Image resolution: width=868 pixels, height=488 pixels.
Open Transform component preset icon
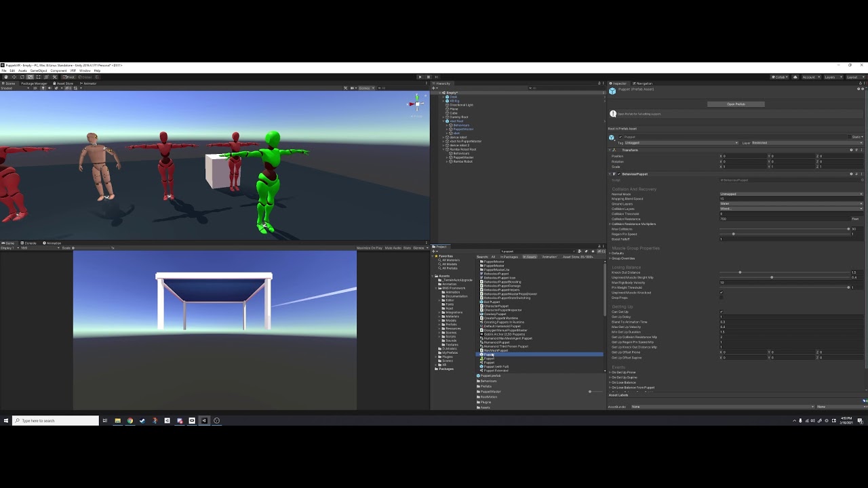point(856,150)
